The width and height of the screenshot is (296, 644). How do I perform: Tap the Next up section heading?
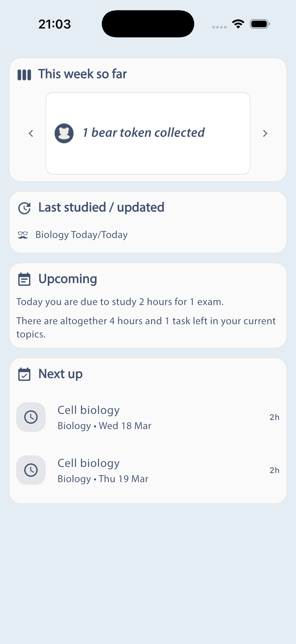[x=60, y=374]
